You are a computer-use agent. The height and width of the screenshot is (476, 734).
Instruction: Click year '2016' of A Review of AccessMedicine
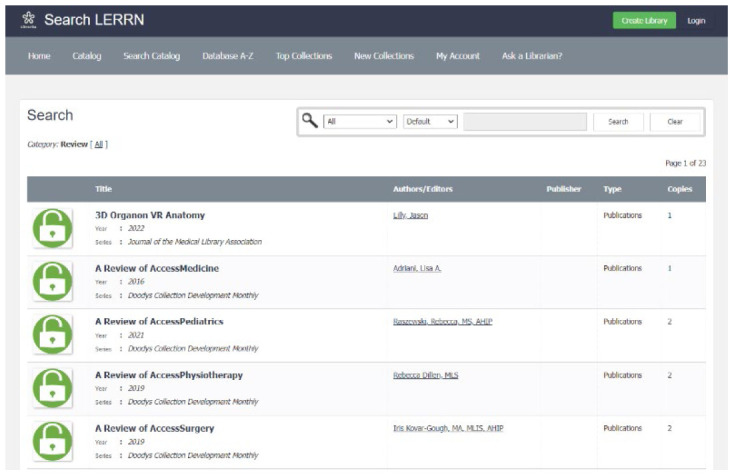click(136, 282)
